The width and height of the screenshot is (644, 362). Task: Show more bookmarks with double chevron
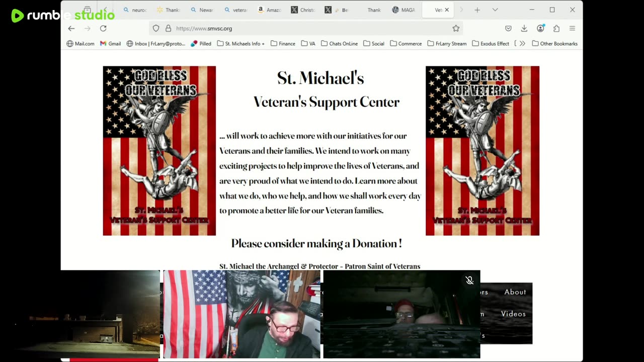pyautogui.click(x=522, y=44)
